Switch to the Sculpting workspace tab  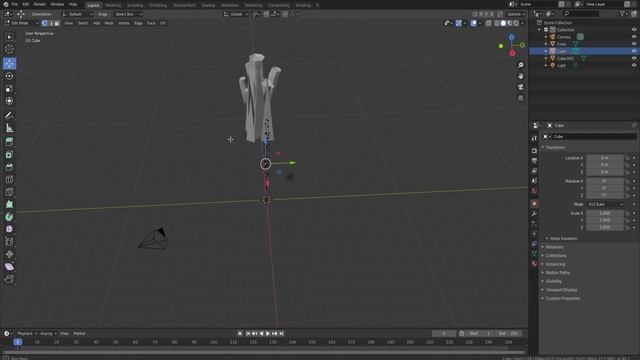click(135, 5)
